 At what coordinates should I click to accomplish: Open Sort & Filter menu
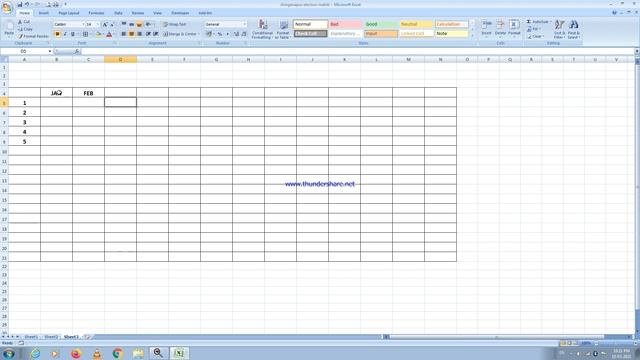tap(560, 29)
